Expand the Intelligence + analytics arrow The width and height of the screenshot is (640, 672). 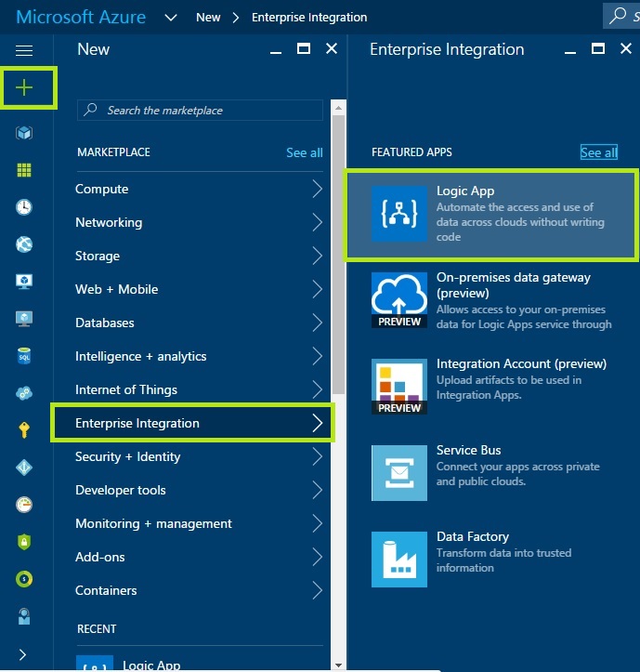point(317,356)
